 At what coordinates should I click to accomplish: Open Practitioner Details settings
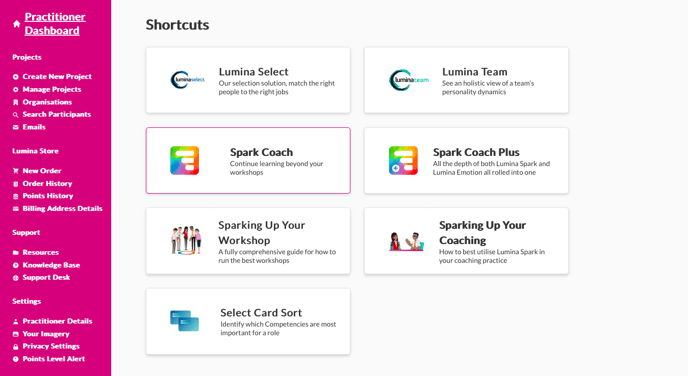point(57,321)
